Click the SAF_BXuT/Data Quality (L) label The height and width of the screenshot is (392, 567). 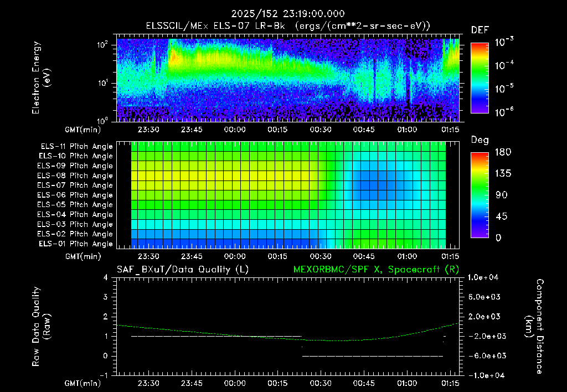tap(183, 270)
